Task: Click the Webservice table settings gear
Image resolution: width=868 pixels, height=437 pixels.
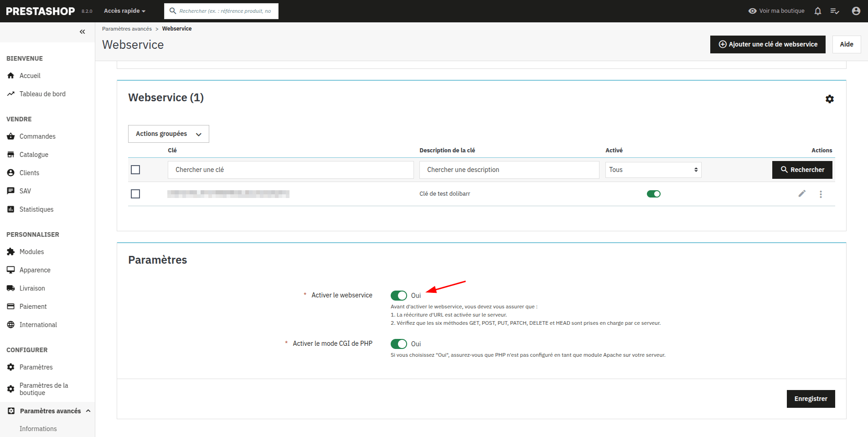Action: [x=829, y=99]
